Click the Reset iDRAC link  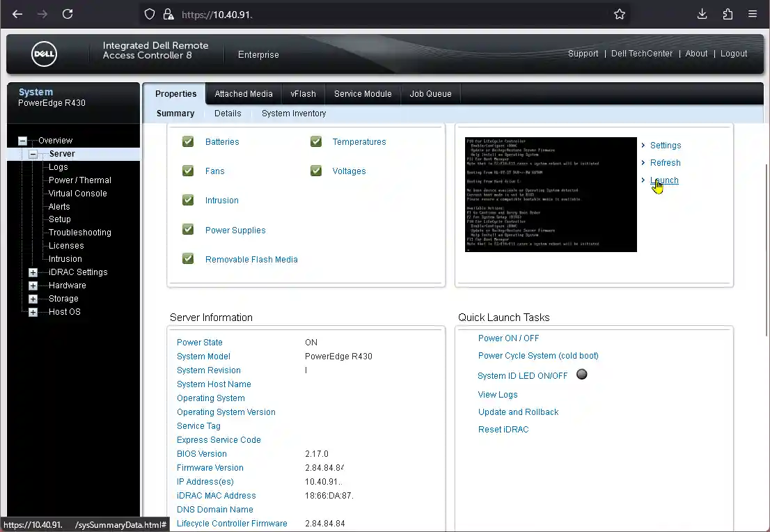[503, 430]
